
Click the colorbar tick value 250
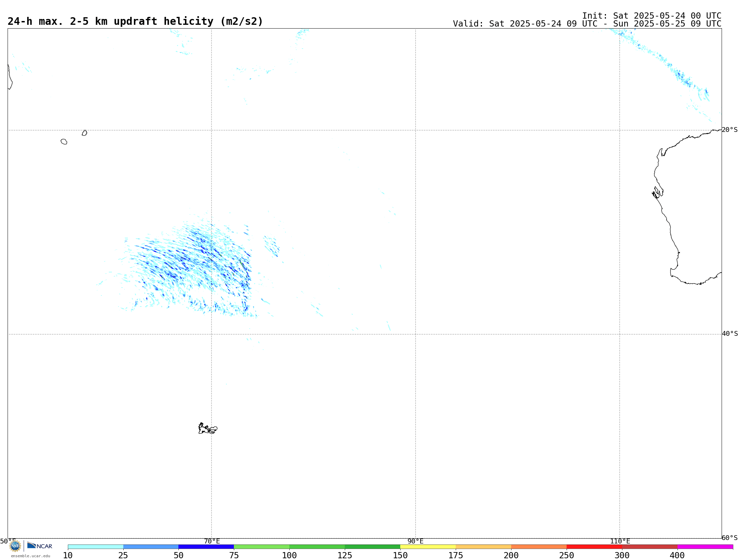click(x=567, y=555)
